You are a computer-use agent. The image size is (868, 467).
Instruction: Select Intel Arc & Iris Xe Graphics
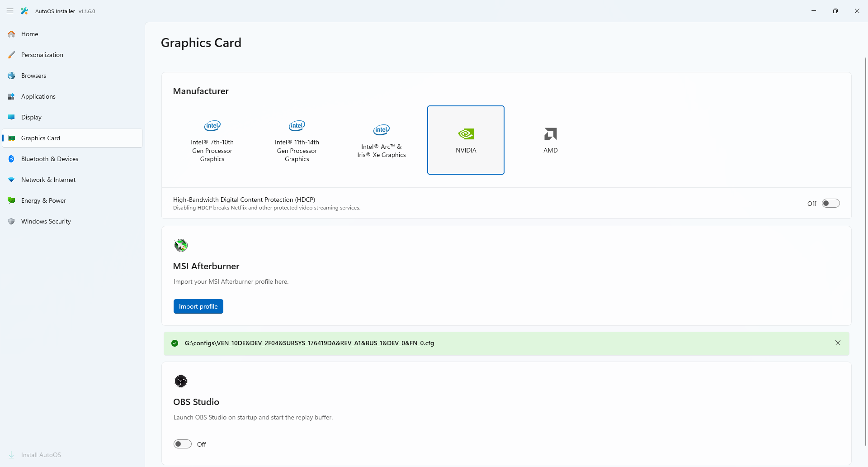[x=382, y=140]
